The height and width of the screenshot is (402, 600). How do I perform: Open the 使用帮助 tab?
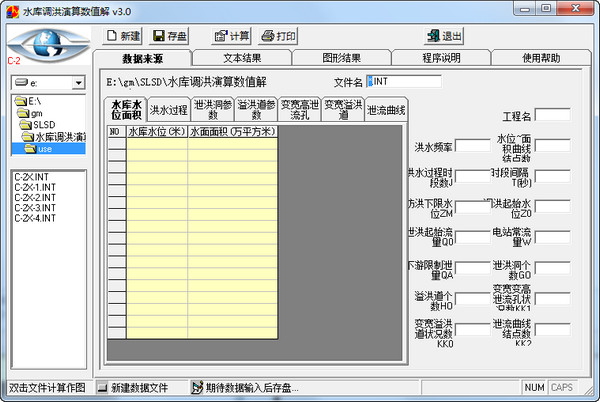click(x=542, y=58)
